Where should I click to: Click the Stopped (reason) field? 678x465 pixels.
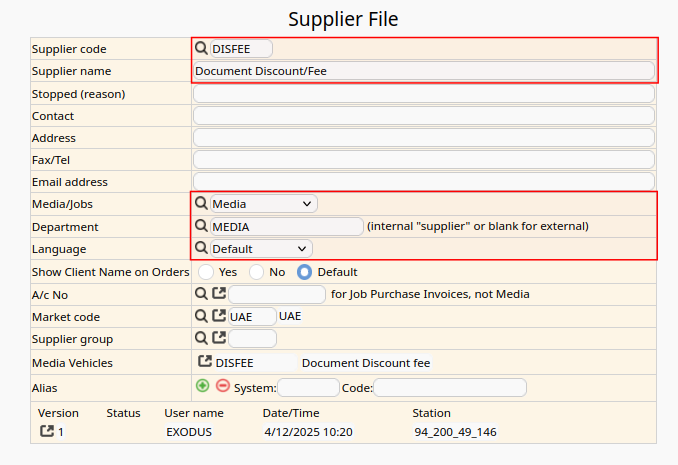[x=423, y=94]
